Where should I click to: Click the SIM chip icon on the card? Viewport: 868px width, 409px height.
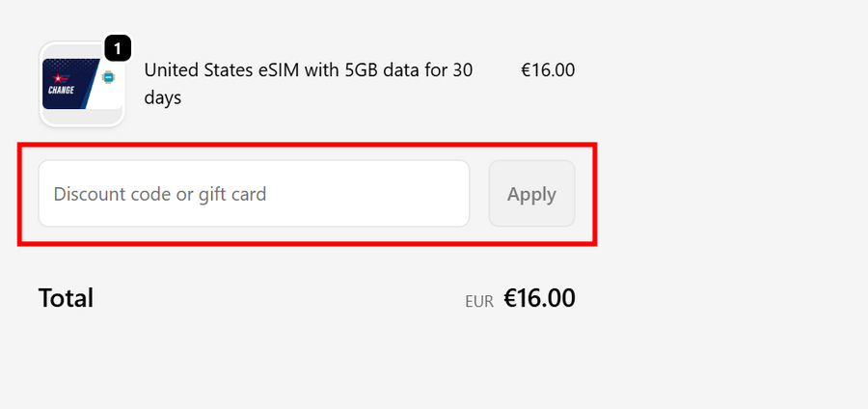[108, 77]
